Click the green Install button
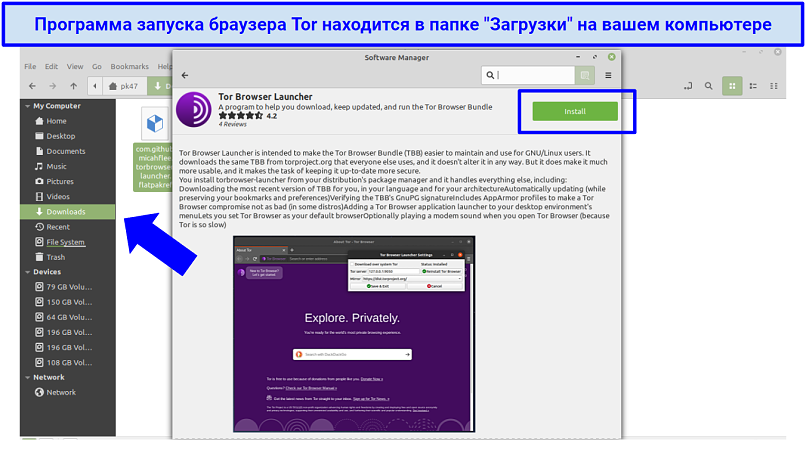 click(x=575, y=111)
